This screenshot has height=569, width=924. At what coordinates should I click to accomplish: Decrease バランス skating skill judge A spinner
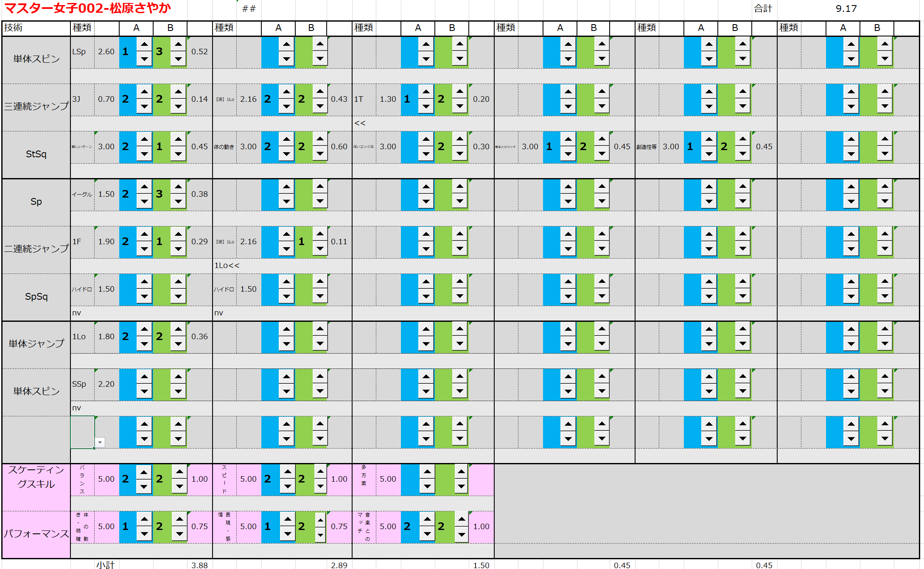click(144, 487)
